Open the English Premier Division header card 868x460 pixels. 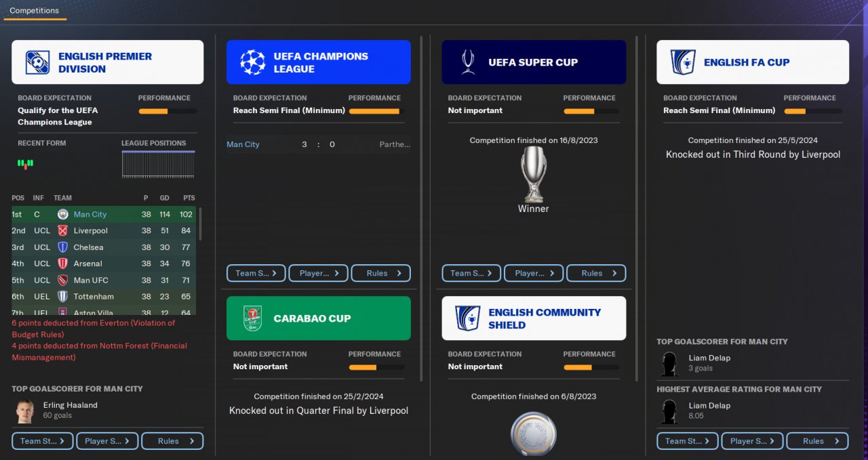point(107,62)
